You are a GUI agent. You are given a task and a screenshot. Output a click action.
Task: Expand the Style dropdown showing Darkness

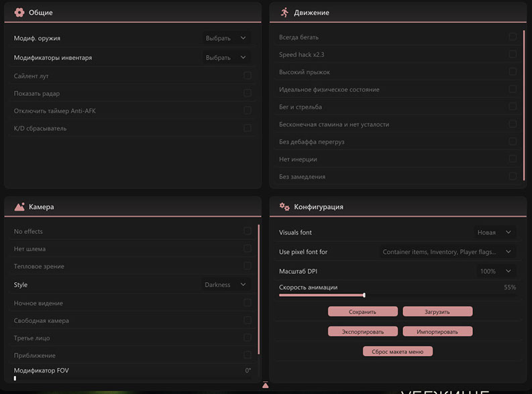point(226,285)
